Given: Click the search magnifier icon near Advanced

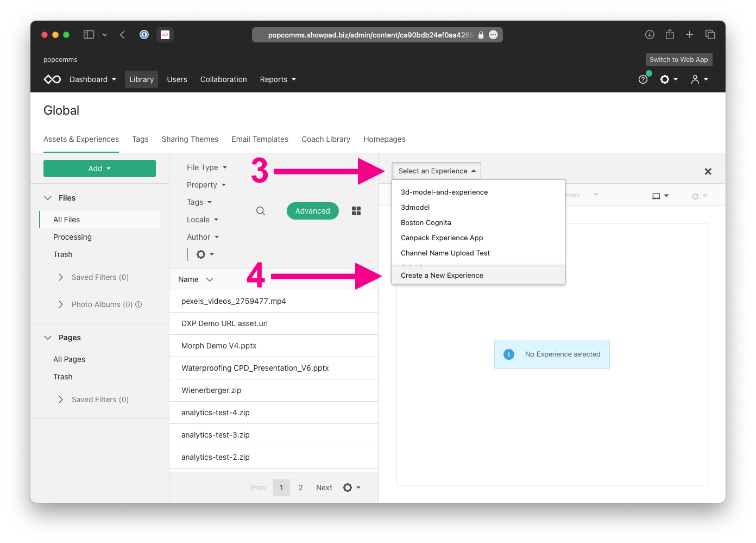Looking at the screenshot, I should pyautogui.click(x=260, y=211).
